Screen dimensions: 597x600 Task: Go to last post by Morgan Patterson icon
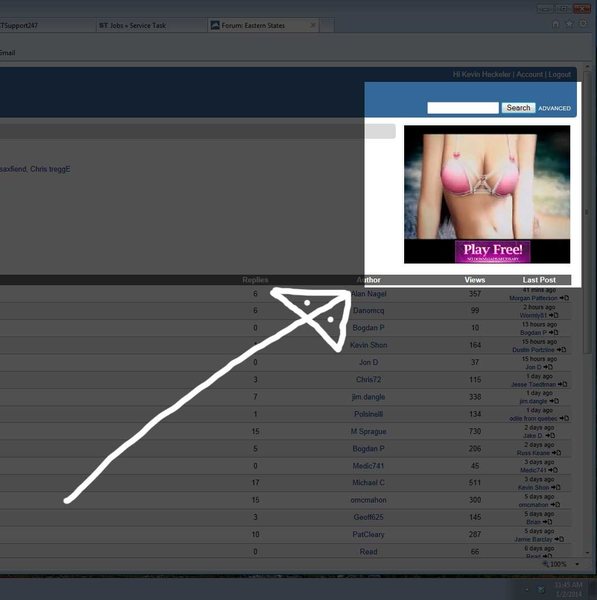click(564, 298)
